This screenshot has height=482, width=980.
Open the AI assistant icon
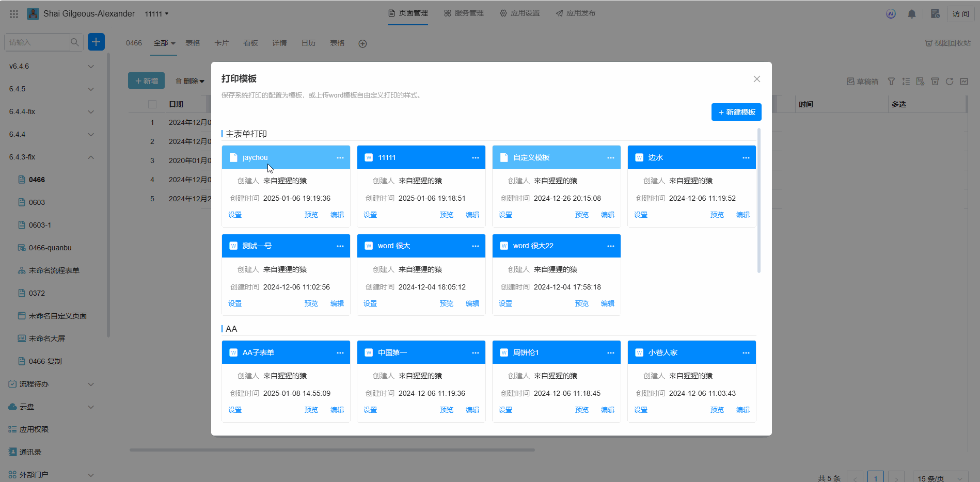coord(891,14)
